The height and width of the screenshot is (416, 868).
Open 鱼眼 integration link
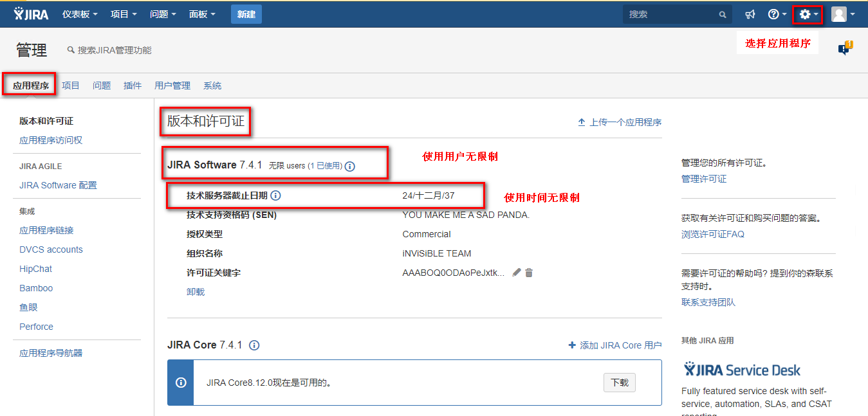click(28, 307)
